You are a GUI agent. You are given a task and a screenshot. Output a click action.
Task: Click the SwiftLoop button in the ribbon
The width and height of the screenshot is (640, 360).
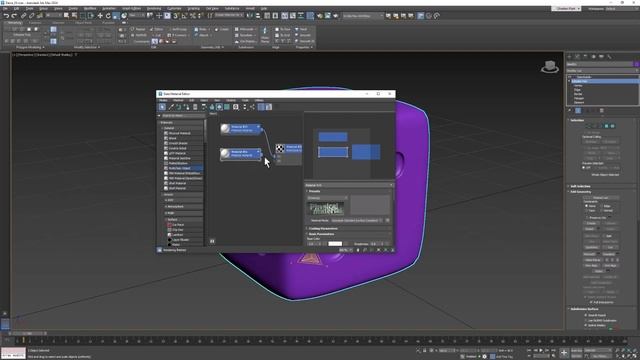click(x=176, y=29)
